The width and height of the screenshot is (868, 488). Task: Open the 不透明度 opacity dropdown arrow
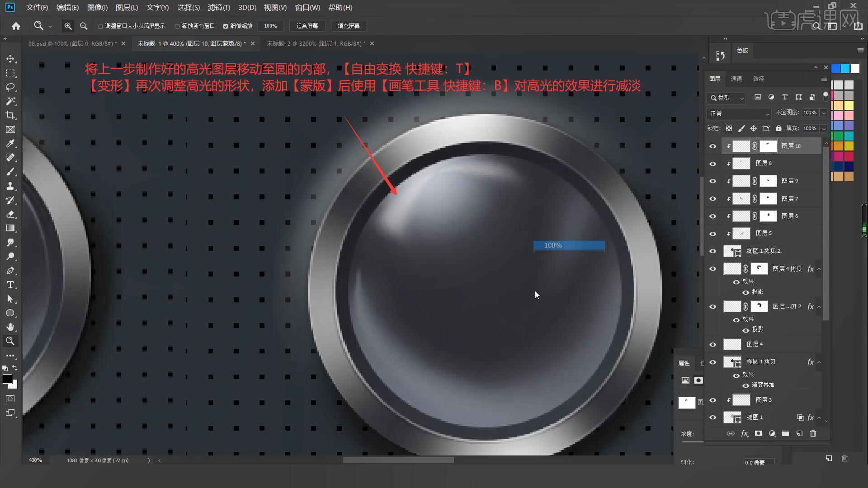point(824,113)
